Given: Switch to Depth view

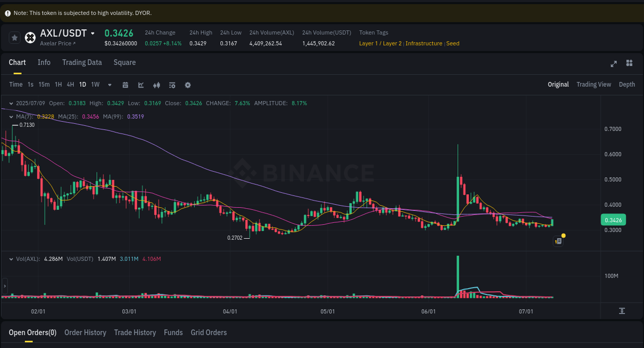Looking at the screenshot, I should coord(626,84).
